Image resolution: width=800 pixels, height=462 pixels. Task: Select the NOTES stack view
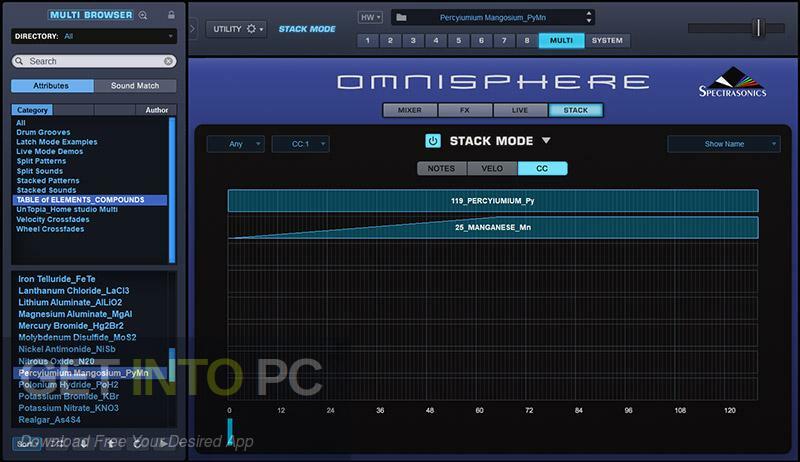point(441,168)
